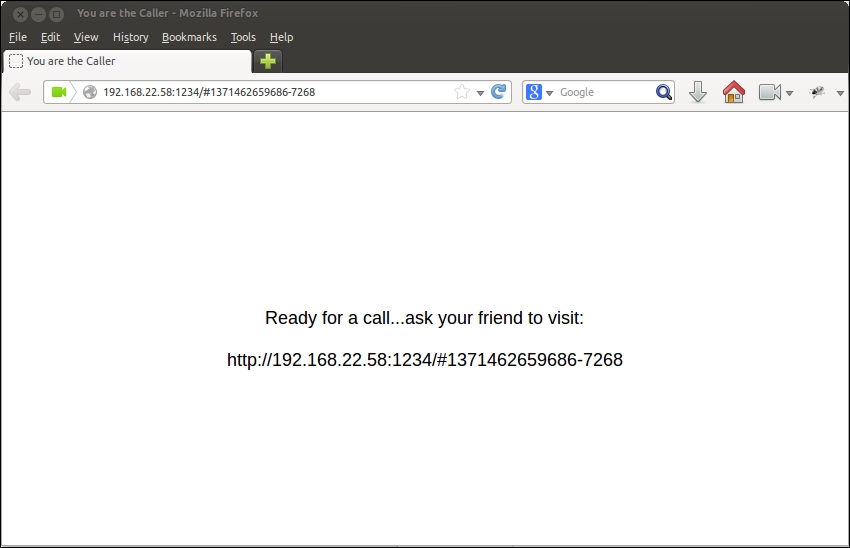850x548 pixels.
Task: Go back with the back arrow button
Action: coord(20,92)
